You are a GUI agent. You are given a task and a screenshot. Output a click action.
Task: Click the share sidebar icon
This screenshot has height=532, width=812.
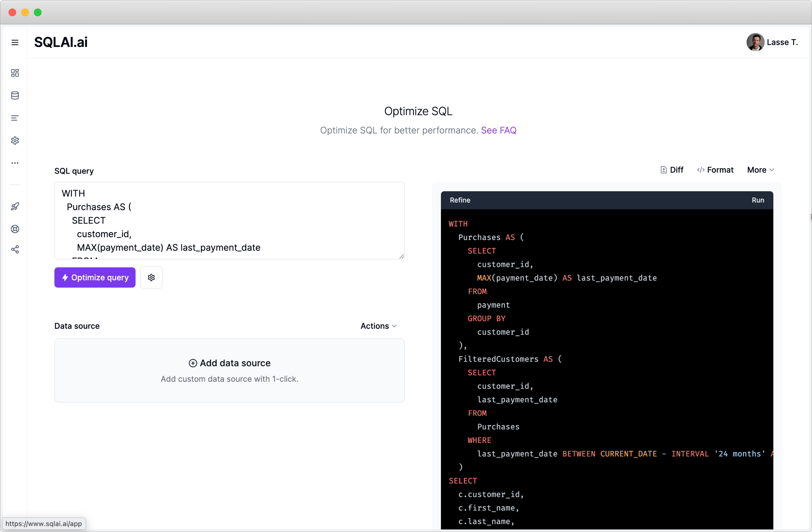click(x=15, y=250)
